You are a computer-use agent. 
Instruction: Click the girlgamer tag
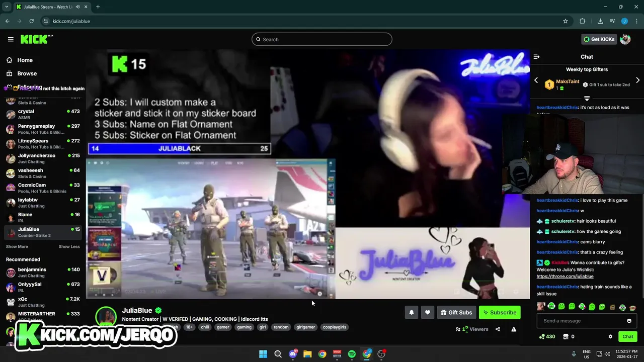[305, 327]
